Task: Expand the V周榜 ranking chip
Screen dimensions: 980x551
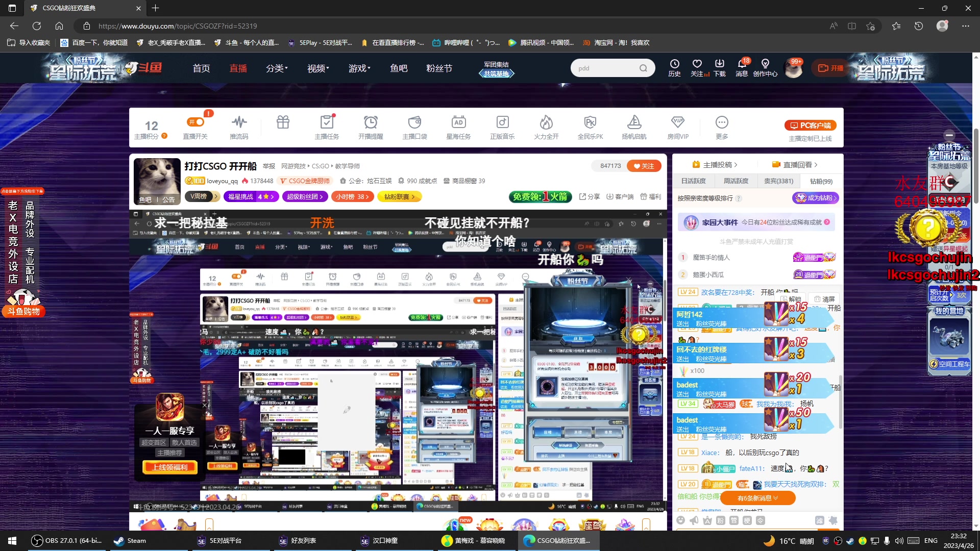Action: tap(202, 196)
